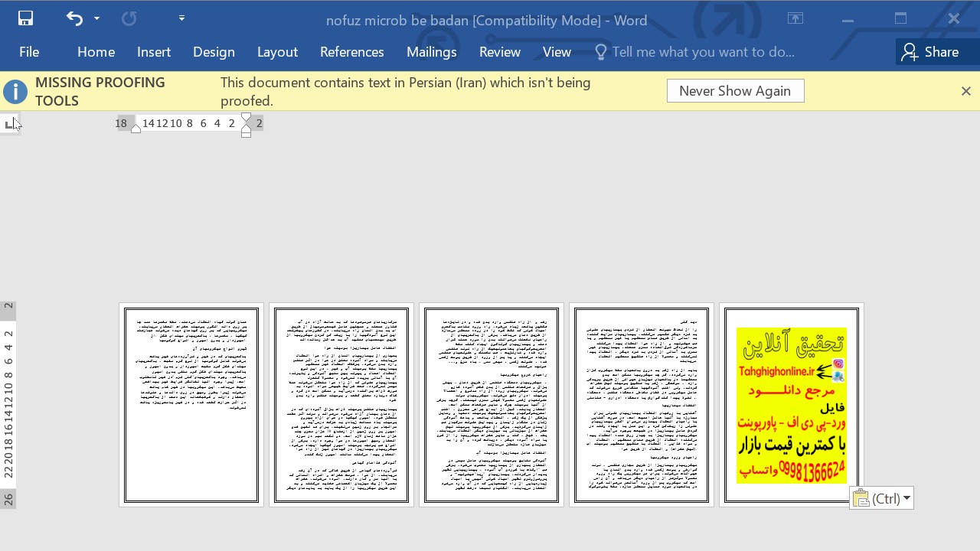Image resolution: width=980 pixels, height=551 pixels.
Task: Click the second page of the document
Action: tap(341, 405)
